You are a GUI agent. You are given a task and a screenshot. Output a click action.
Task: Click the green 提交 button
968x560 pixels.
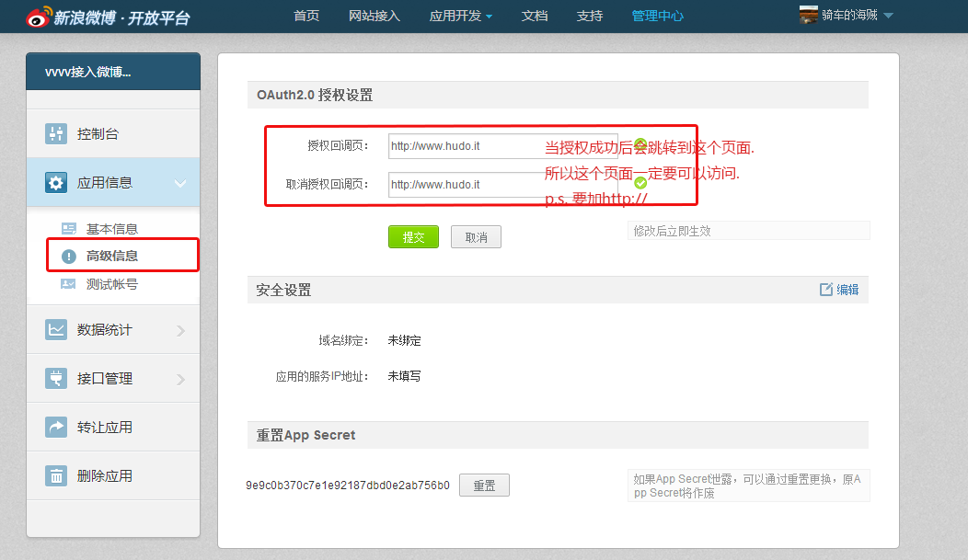pyautogui.click(x=414, y=237)
